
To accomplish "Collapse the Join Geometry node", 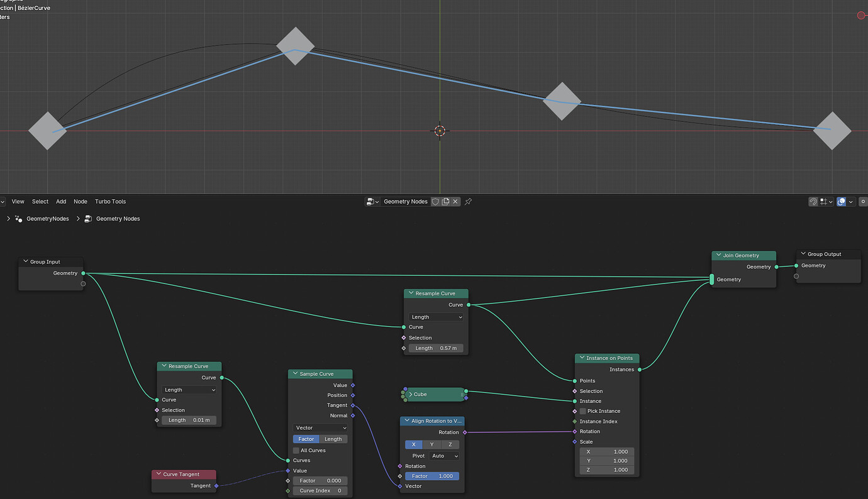I will 718,256.
